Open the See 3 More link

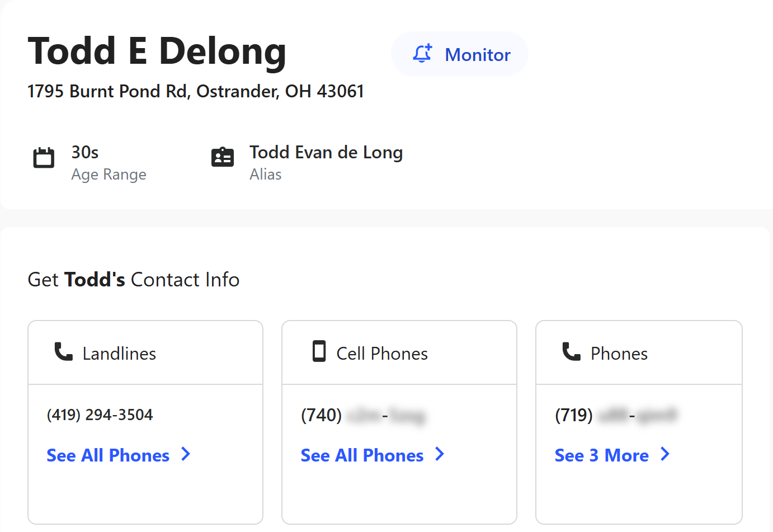coord(601,455)
